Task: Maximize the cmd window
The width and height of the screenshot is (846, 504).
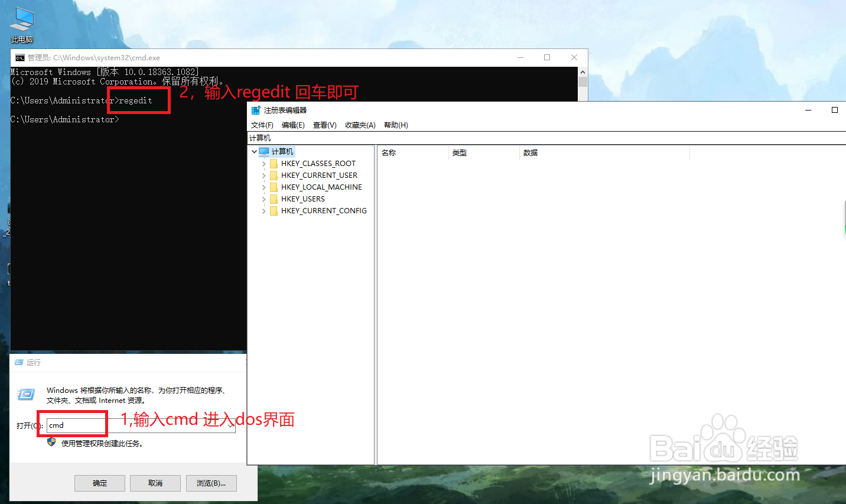Action: pos(547,57)
